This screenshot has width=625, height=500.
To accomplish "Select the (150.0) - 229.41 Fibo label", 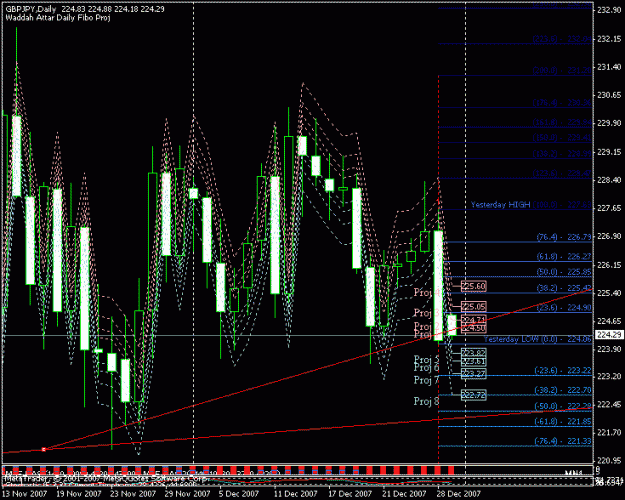I will click(562, 138).
